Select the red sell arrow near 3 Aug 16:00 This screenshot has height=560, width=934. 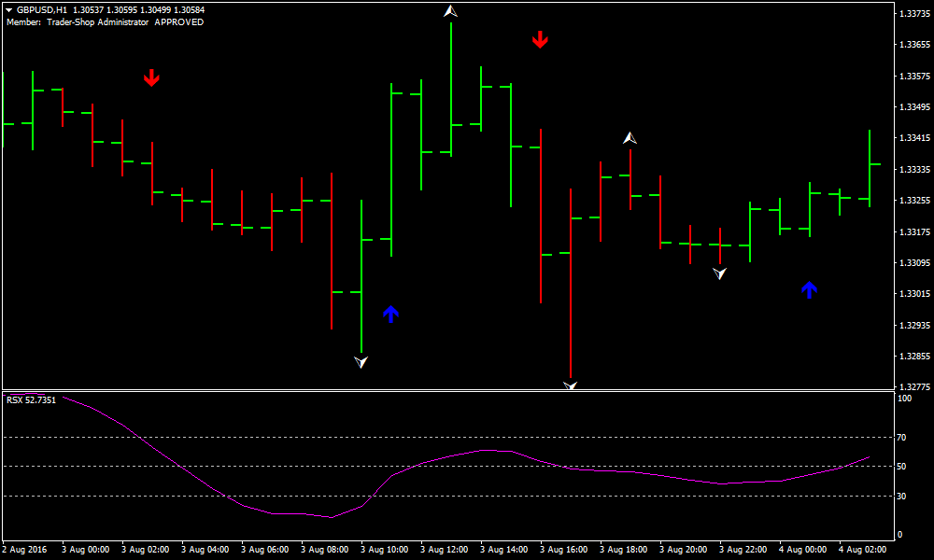540,39
